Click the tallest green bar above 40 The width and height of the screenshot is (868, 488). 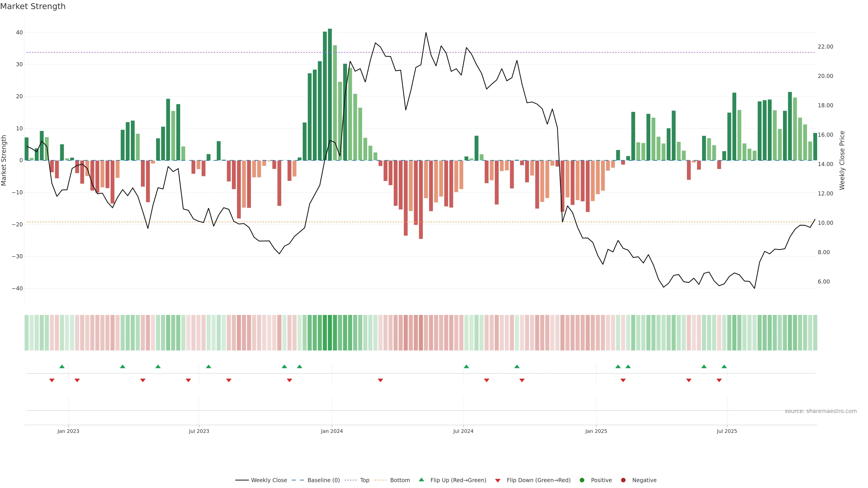(330, 94)
